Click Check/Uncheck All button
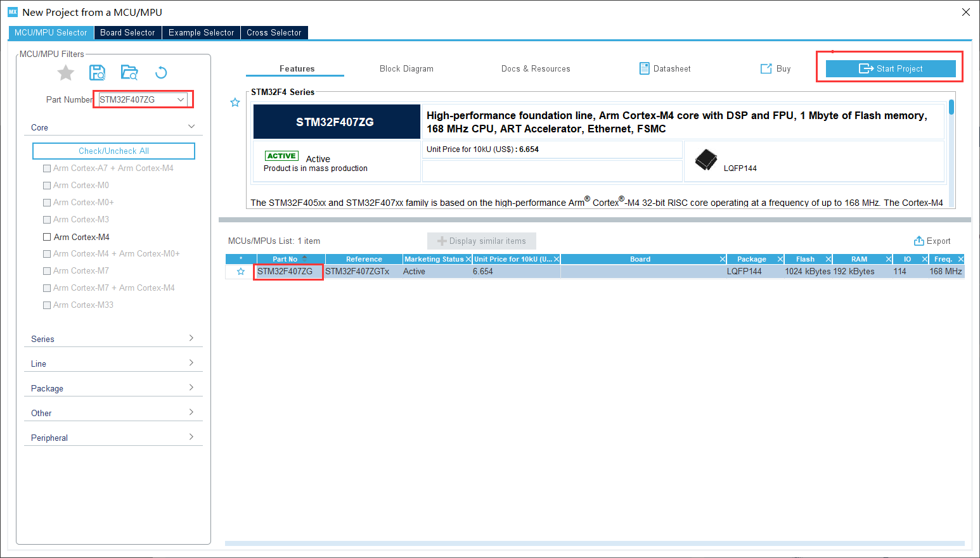Viewport: 980px width, 558px height. coord(113,151)
